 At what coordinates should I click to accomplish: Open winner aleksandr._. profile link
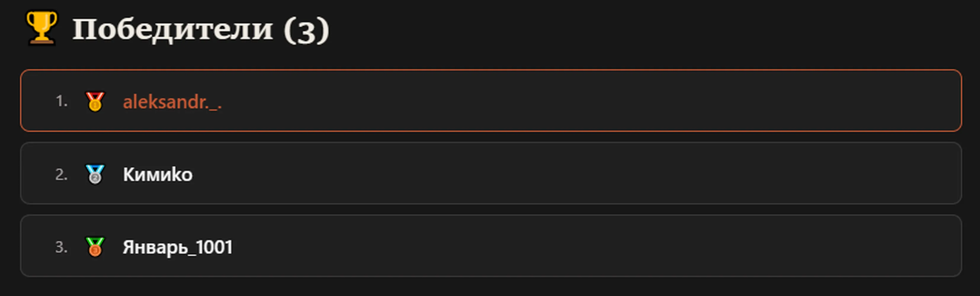pos(172,102)
